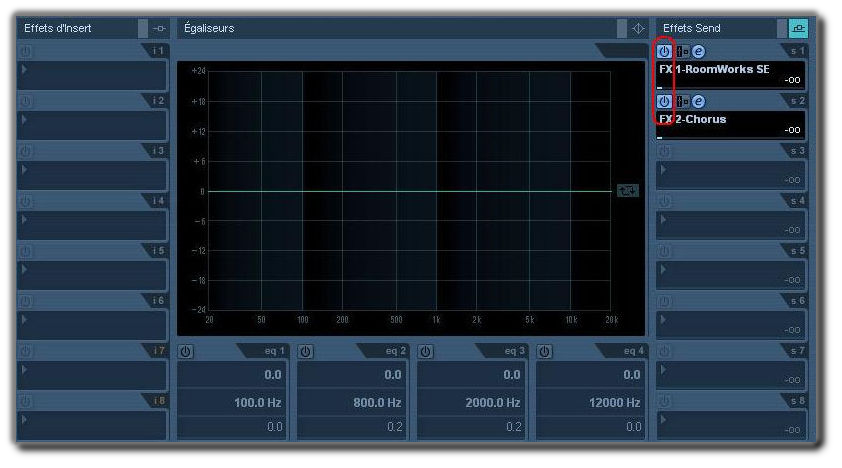Toggle pre-fader on the RoomWorks SE send

[684, 51]
